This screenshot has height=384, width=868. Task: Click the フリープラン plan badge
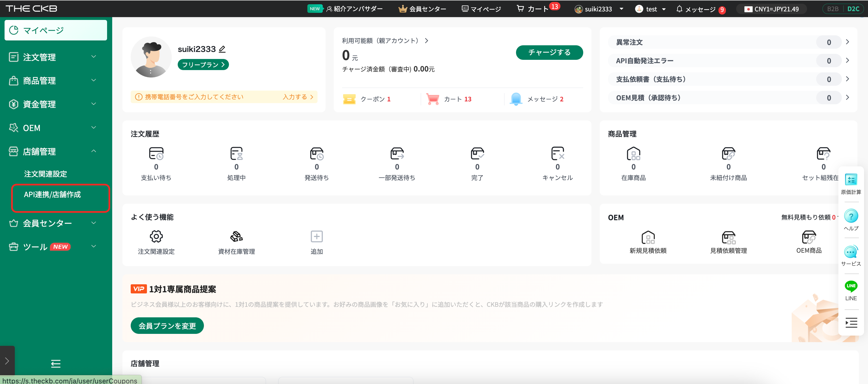tap(203, 64)
